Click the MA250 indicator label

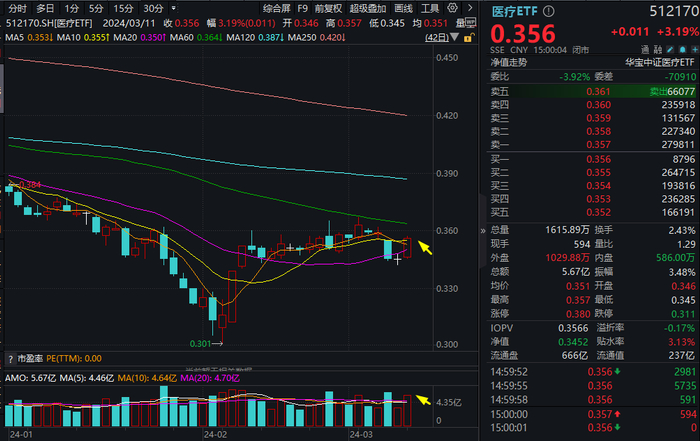302,38
